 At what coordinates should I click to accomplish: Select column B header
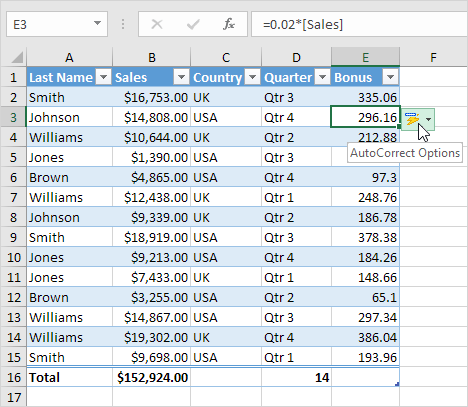[x=152, y=57]
